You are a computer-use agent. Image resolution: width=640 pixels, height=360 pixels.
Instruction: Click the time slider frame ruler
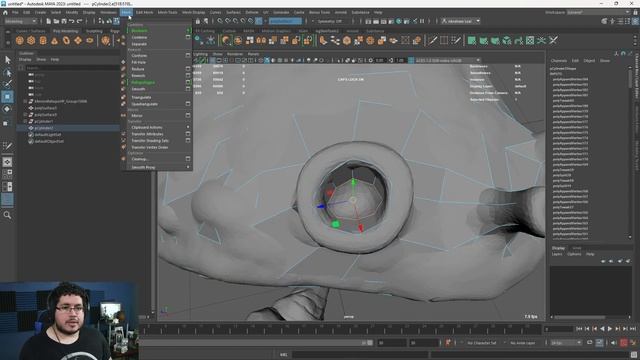[340, 329]
